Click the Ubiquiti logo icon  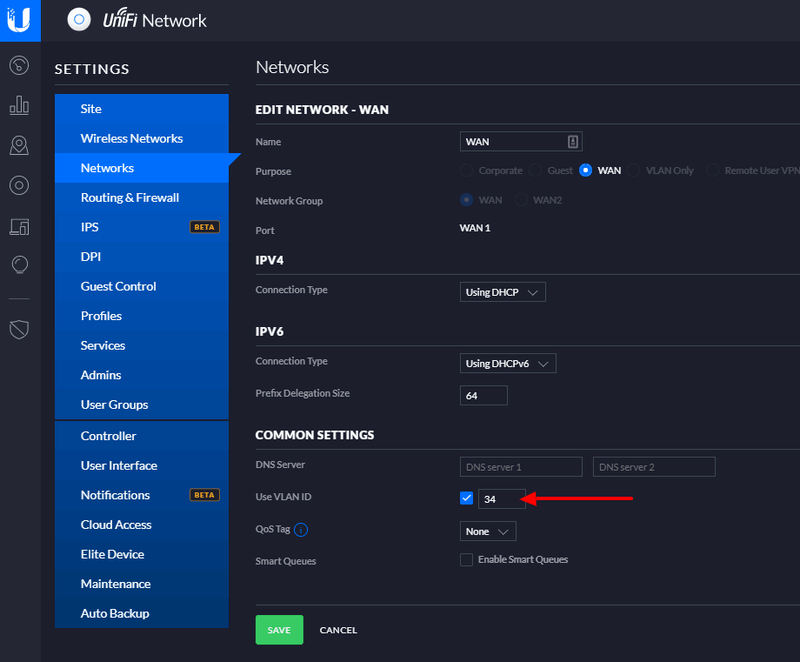point(20,20)
